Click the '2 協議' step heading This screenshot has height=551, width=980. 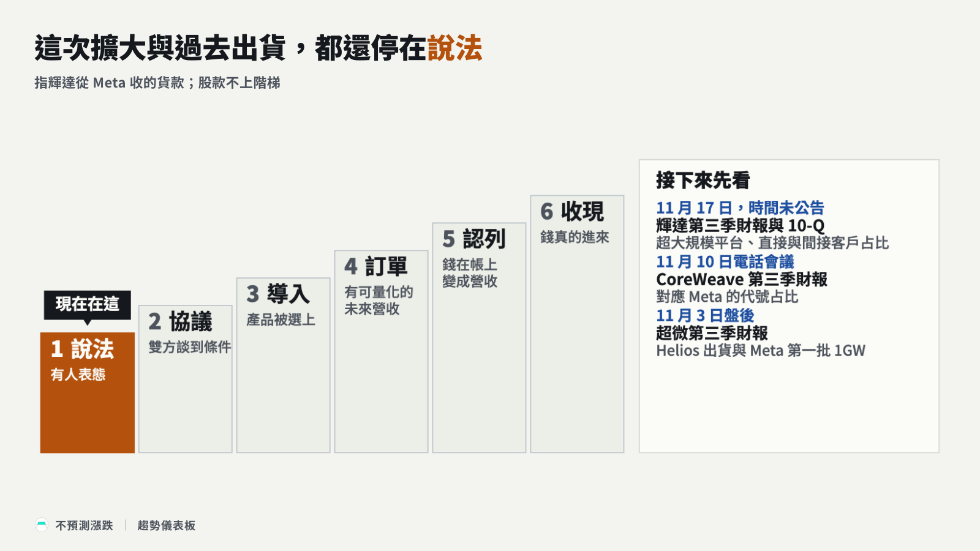click(180, 321)
